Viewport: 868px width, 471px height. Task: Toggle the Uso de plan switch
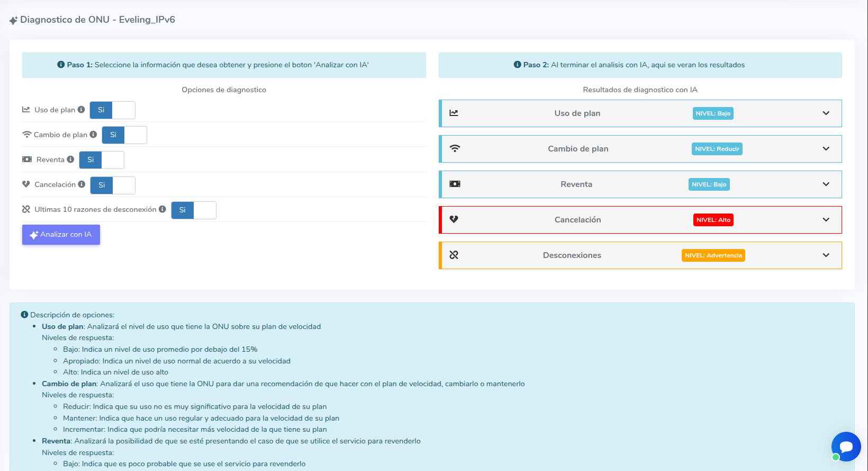tap(112, 110)
